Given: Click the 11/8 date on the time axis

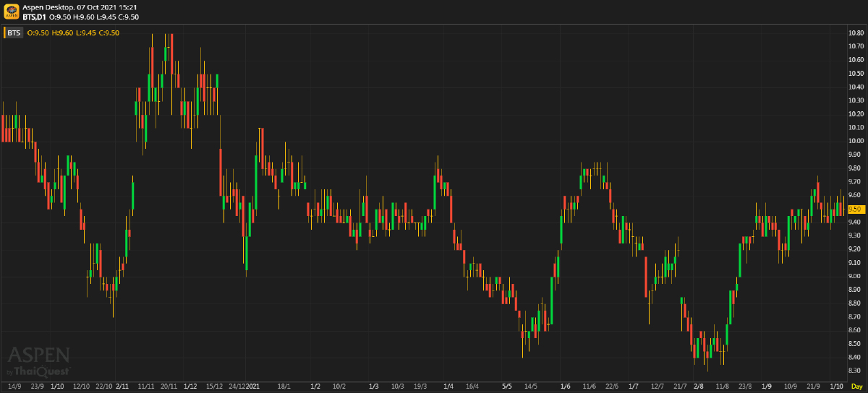Looking at the screenshot, I should pos(722,386).
